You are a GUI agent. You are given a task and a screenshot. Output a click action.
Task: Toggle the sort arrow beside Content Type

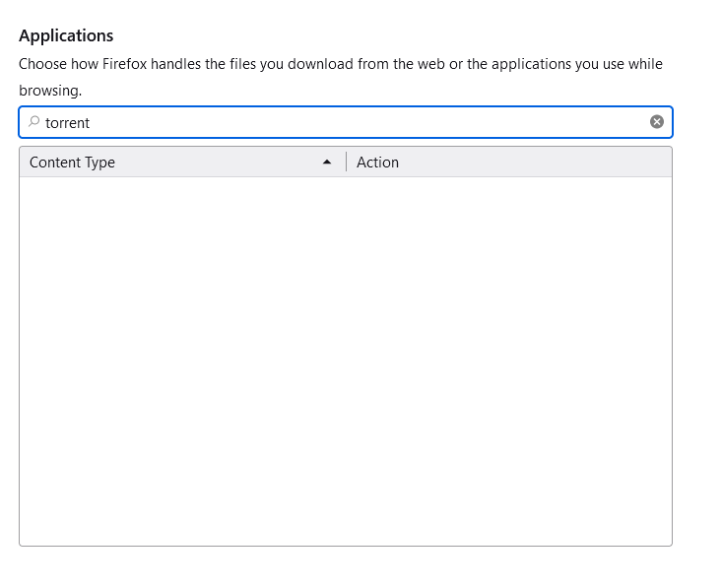pyautogui.click(x=326, y=162)
